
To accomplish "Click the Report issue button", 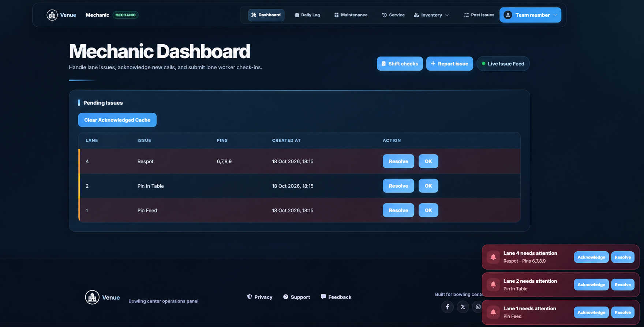I will click(450, 64).
